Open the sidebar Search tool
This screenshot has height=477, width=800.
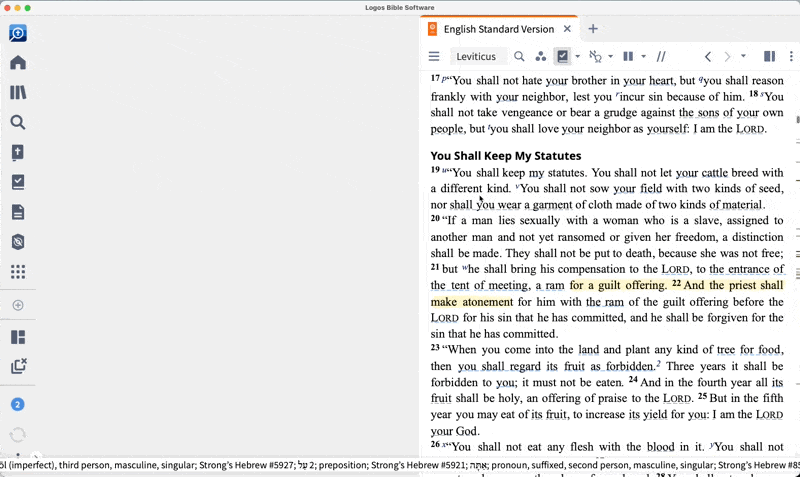[18, 122]
